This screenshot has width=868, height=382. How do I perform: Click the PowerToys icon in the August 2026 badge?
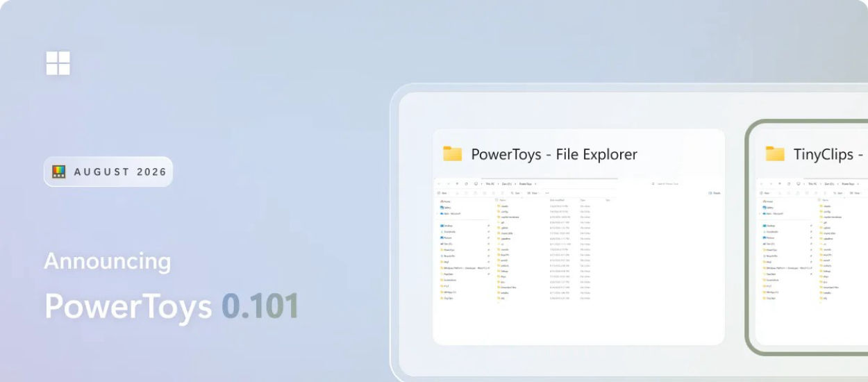[59, 172]
